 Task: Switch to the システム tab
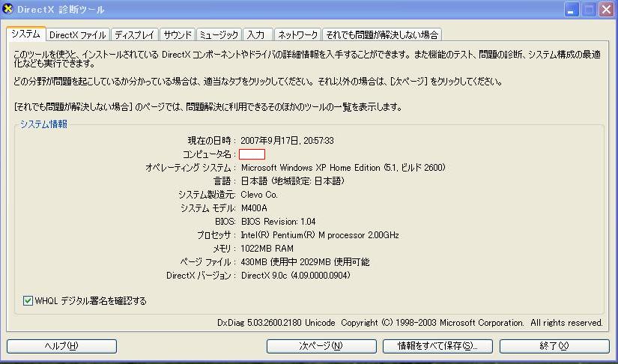tap(26, 34)
